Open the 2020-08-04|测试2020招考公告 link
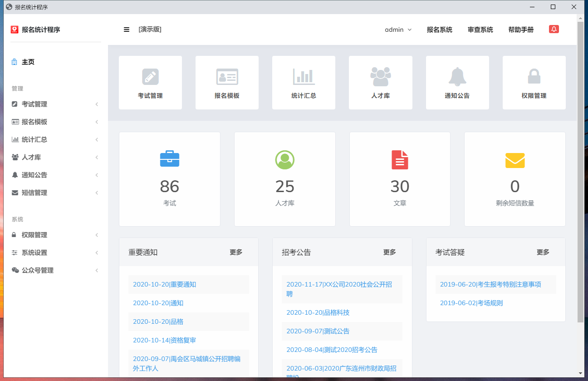The image size is (588, 381). pos(332,350)
